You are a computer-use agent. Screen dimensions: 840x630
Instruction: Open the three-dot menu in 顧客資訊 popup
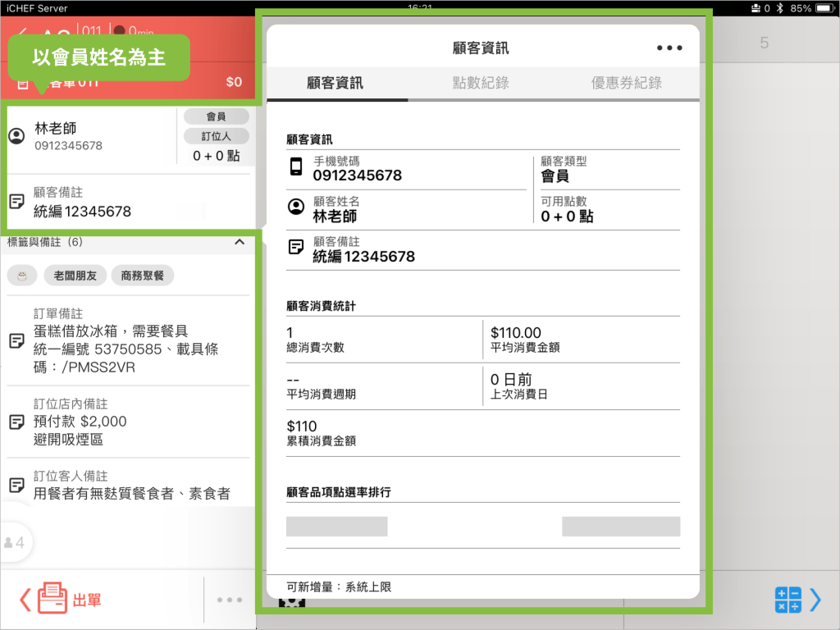669,48
